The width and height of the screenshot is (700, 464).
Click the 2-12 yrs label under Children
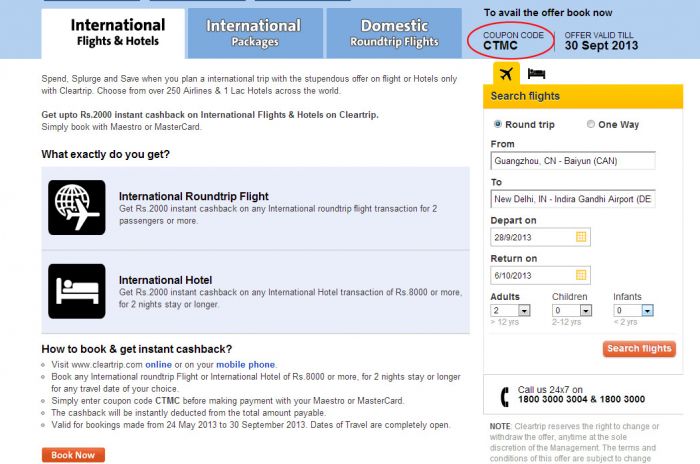[567, 322]
